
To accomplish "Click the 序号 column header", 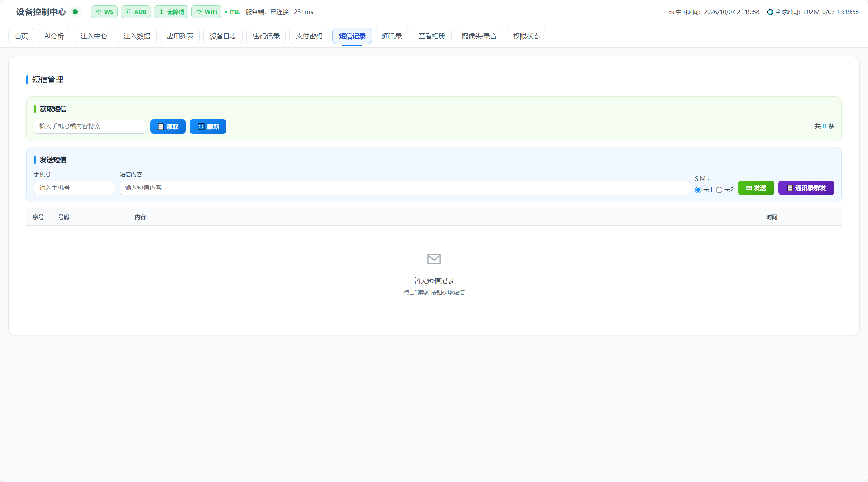I will [x=38, y=217].
